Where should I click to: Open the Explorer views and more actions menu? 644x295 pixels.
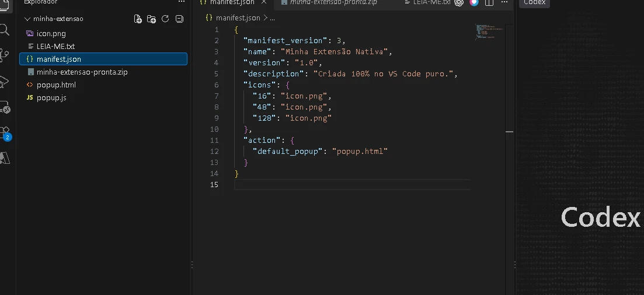182,2
